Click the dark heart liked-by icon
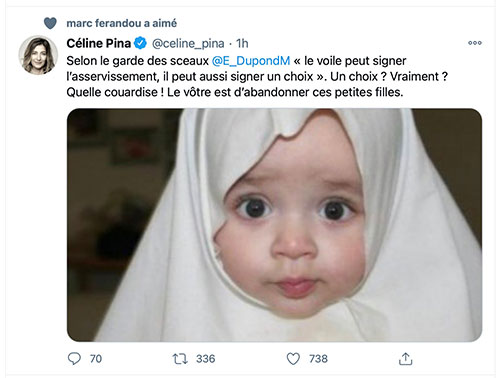 click(x=50, y=23)
